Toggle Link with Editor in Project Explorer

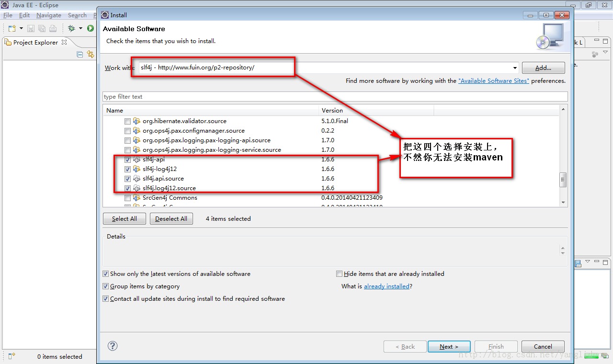click(x=91, y=55)
